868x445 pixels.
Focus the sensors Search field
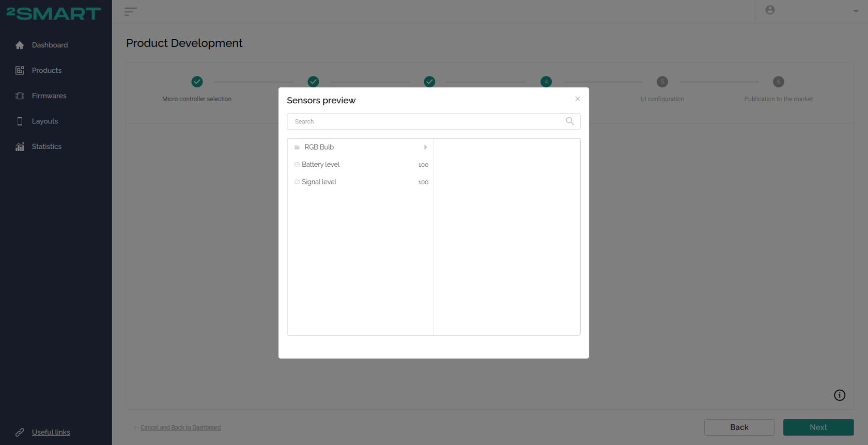coord(433,121)
